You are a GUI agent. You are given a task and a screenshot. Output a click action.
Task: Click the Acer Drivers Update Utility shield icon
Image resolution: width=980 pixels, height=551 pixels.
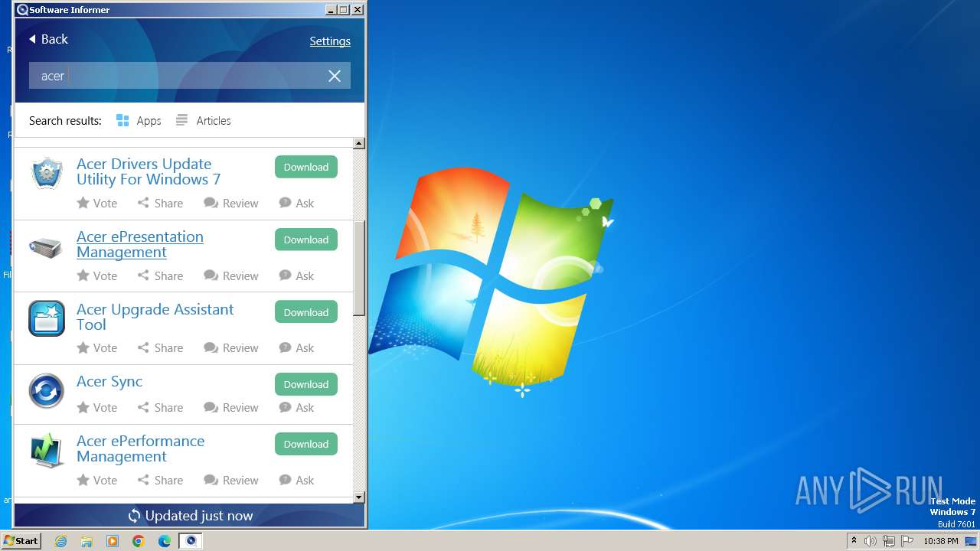(x=47, y=173)
